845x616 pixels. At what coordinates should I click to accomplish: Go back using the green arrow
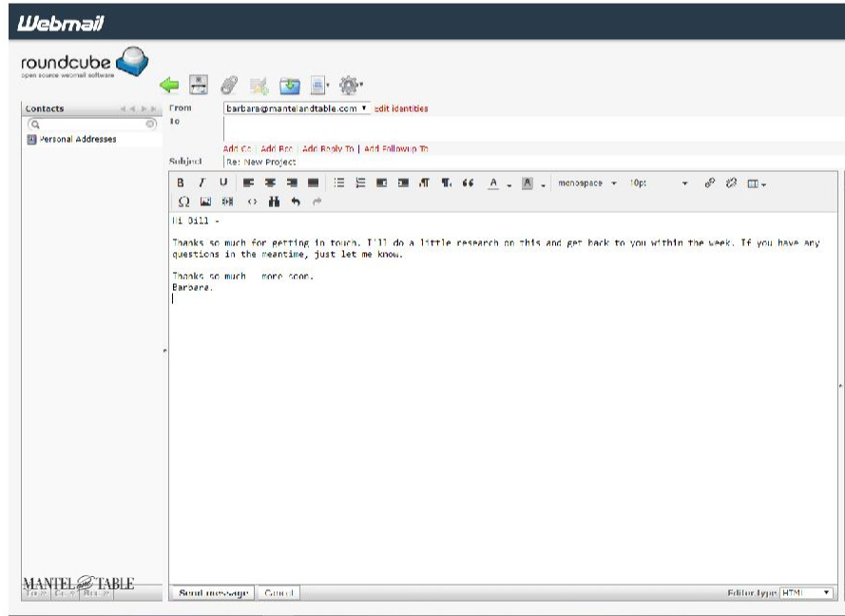(x=169, y=86)
